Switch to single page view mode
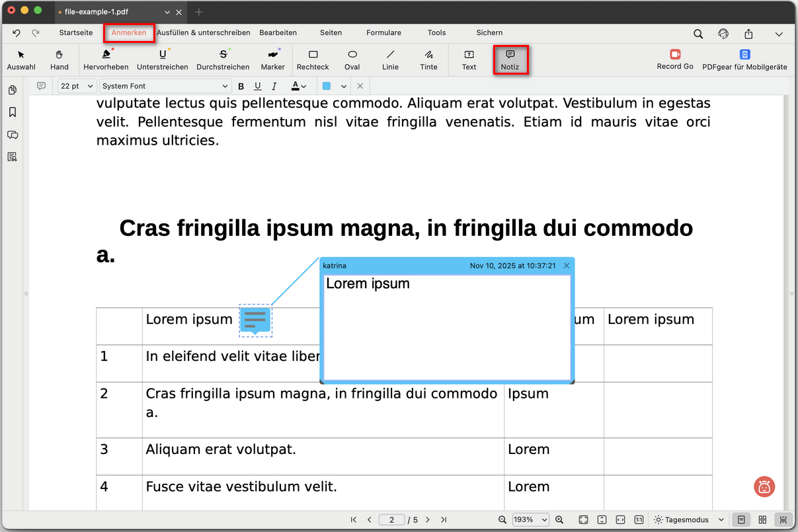Image resolution: width=798 pixels, height=532 pixels. coord(742,520)
